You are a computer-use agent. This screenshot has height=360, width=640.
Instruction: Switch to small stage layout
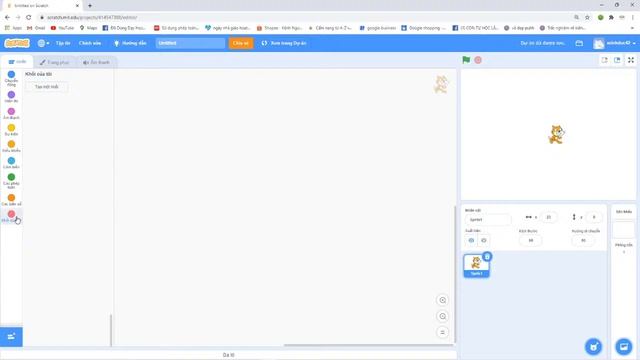click(604, 60)
